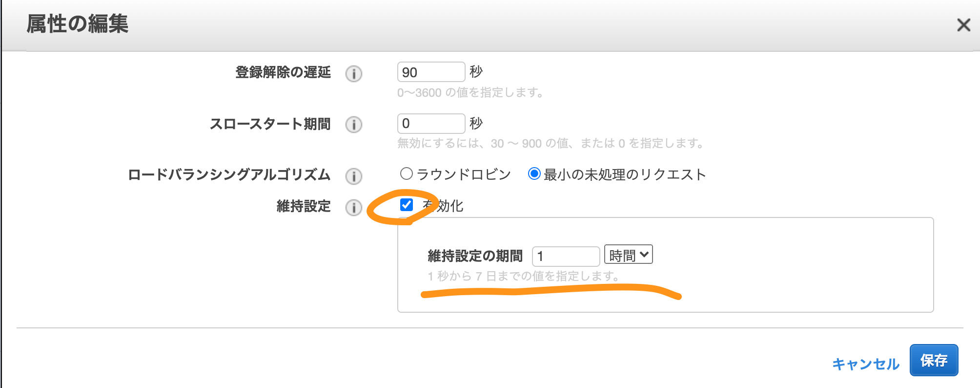Click info icon next to 維持設定
The image size is (980, 388).
[354, 208]
